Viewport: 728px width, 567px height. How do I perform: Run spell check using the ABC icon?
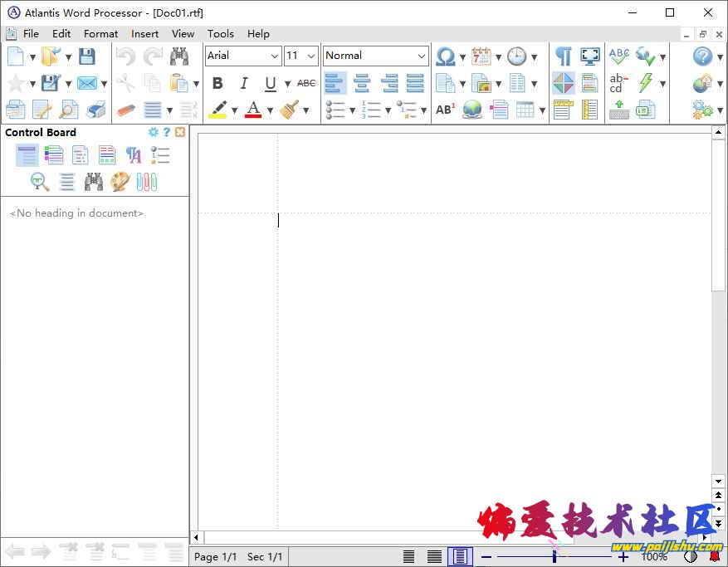tap(619, 55)
